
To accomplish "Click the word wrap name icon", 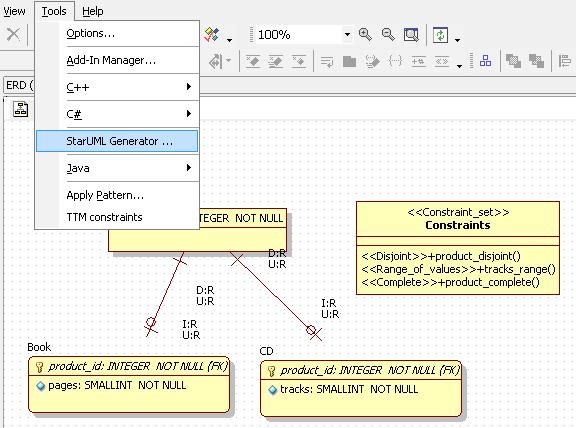I will click(x=327, y=61).
